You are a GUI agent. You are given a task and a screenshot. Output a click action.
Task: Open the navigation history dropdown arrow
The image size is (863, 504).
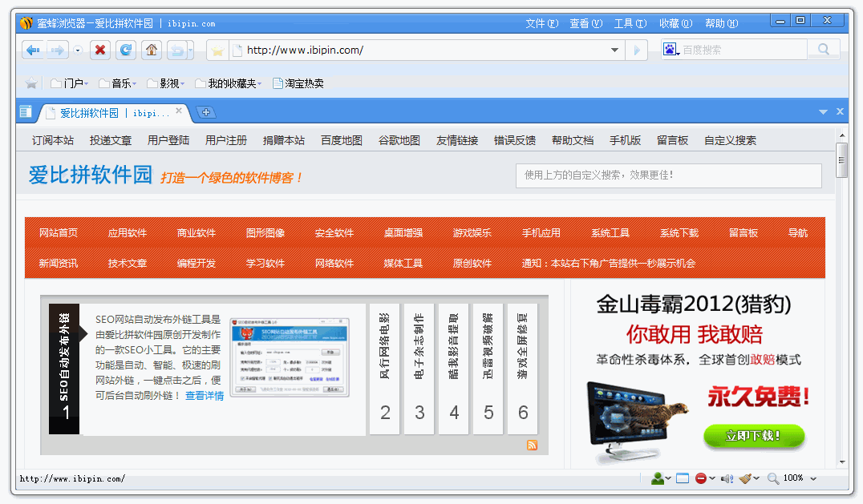(78, 50)
